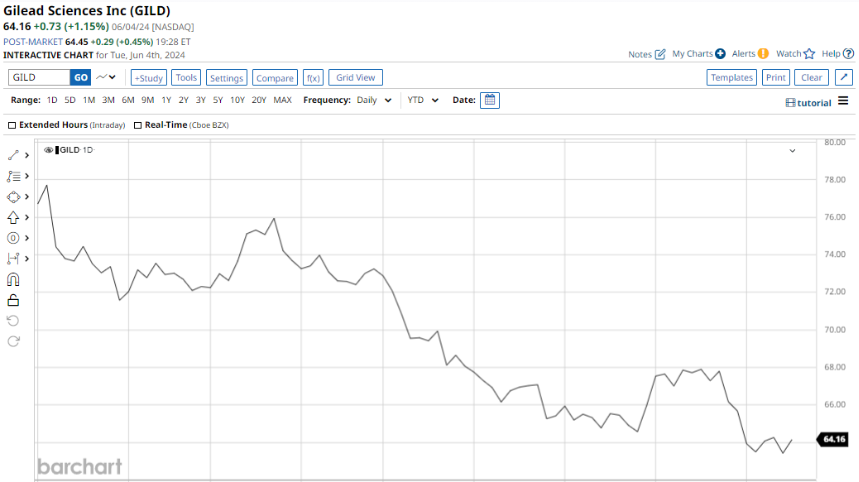
Task: Select the 3M range
Action: [108, 100]
